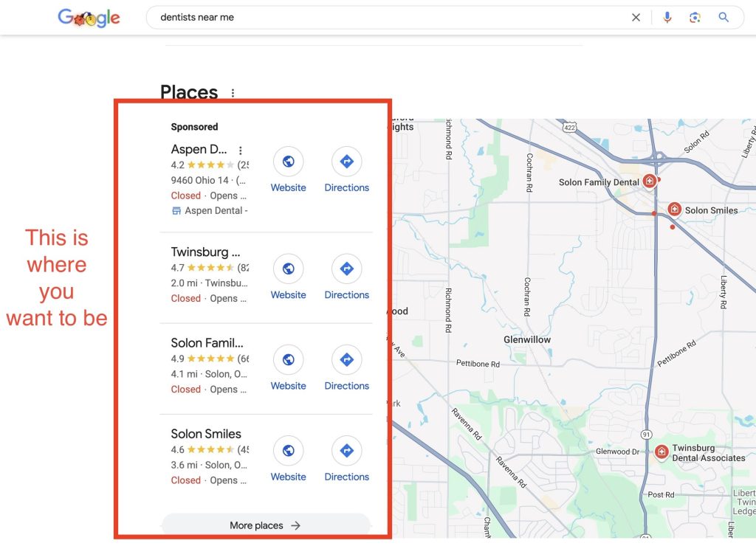
Task: Clear the search box text
Action: [636, 18]
